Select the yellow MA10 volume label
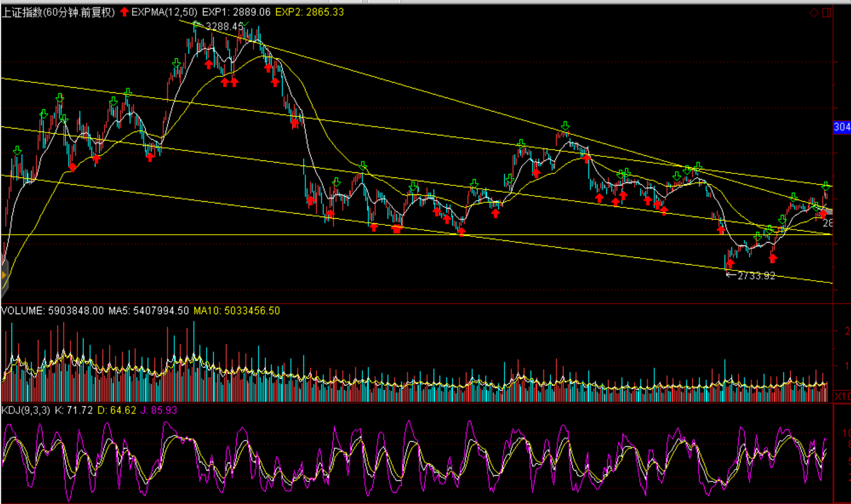The width and height of the screenshot is (851, 504). click(237, 311)
